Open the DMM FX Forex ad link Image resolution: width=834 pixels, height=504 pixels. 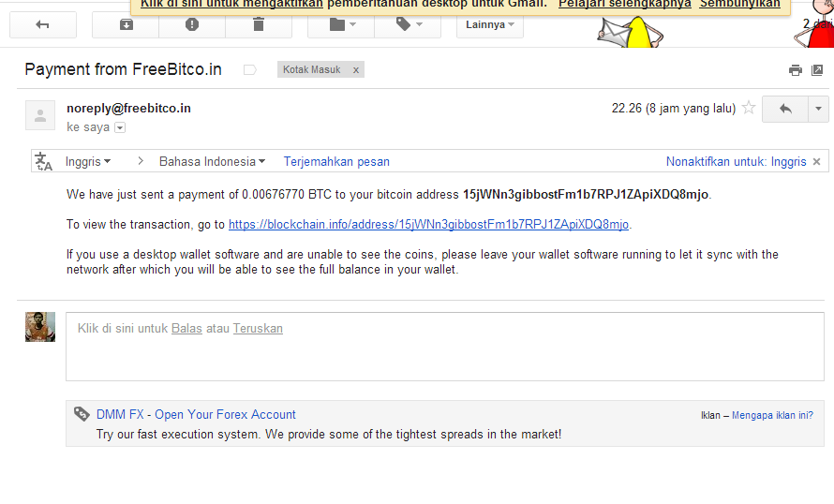[196, 415]
